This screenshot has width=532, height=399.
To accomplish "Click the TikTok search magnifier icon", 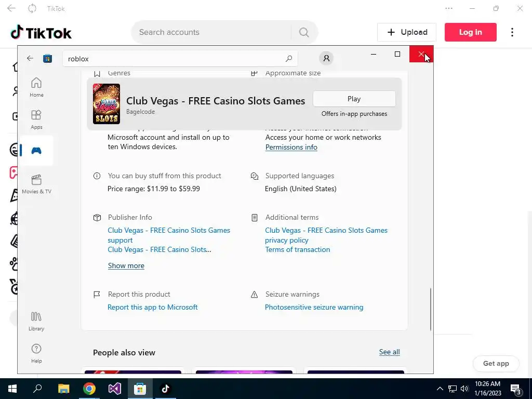I will click(x=303, y=32).
